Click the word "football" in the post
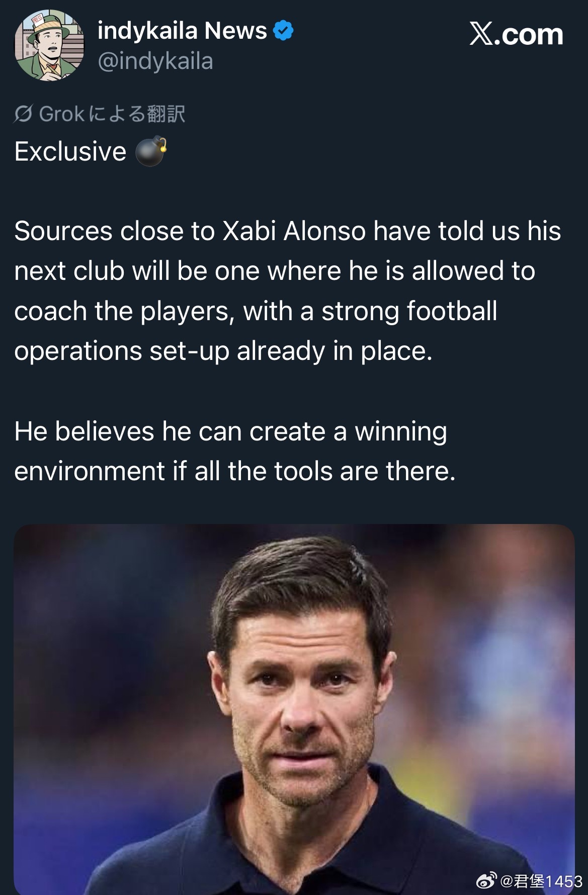The width and height of the screenshot is (588, 895). click(452, 311)
